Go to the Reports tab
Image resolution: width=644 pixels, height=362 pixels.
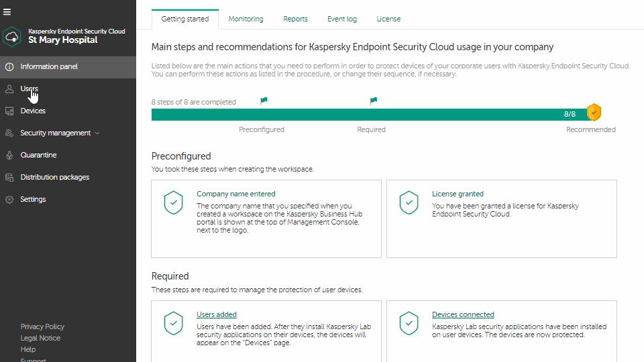pyautogui.click(x=295, y=19)
